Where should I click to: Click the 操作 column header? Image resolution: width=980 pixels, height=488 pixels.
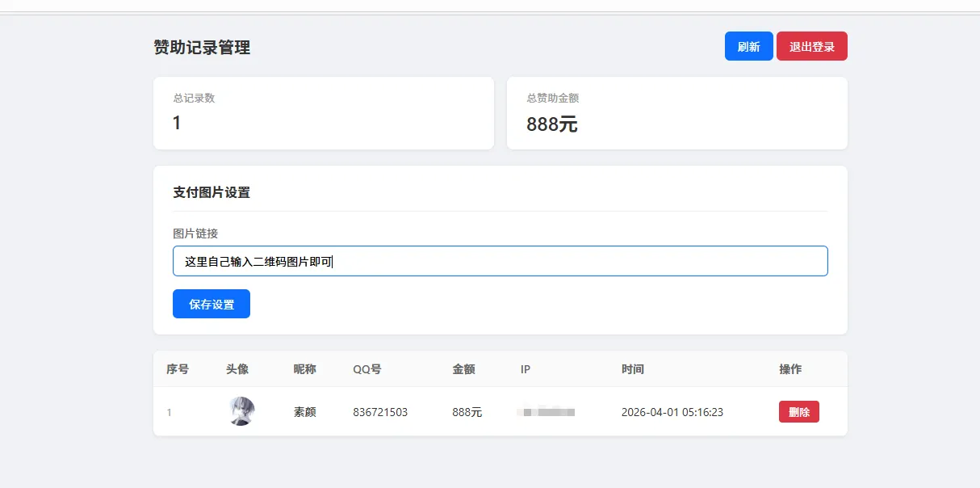coord(790,369)
